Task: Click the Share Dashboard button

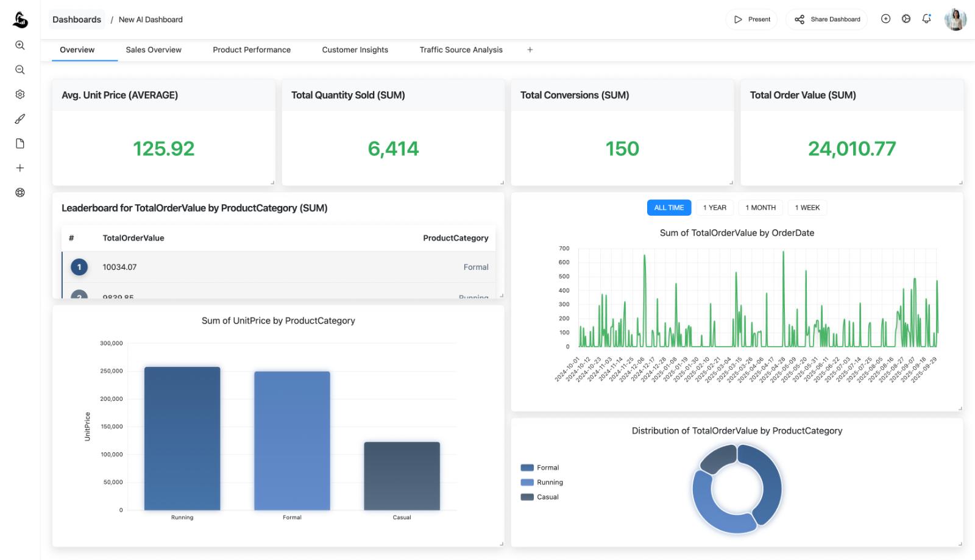Action: (x=826, y=19)
